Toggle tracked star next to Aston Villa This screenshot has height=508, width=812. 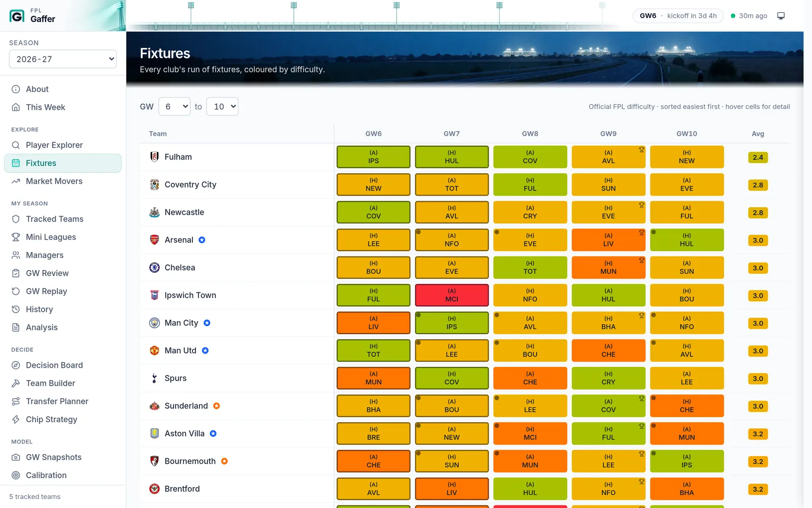pyautogui.click(x=213, y=433)
